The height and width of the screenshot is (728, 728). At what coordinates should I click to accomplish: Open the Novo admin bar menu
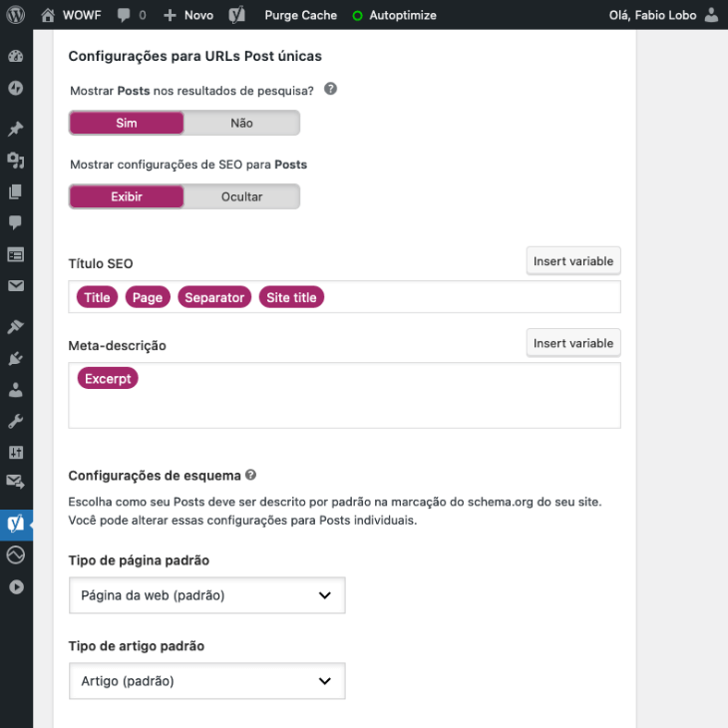point(188,15)
